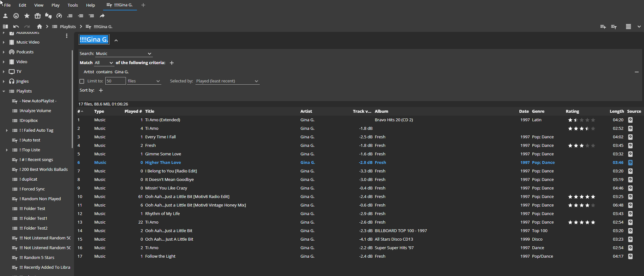Click the rating stars for 'Fresh' track

pos(581,146)
